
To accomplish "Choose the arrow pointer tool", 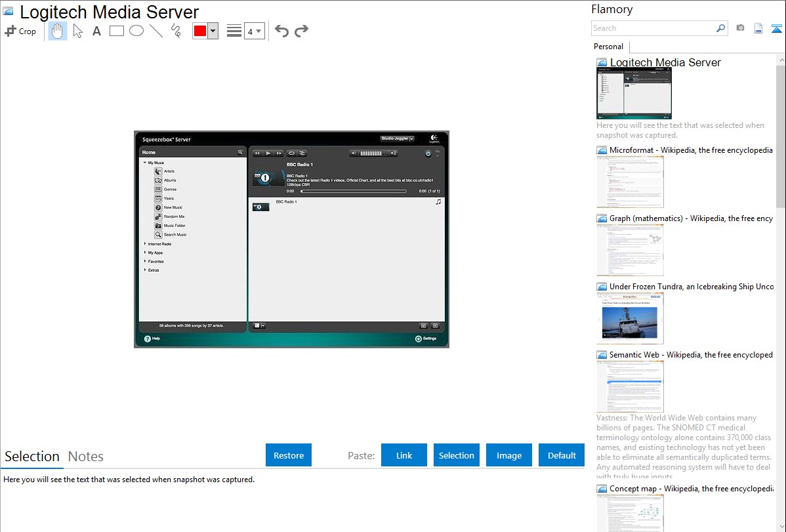I will point(77,31).
